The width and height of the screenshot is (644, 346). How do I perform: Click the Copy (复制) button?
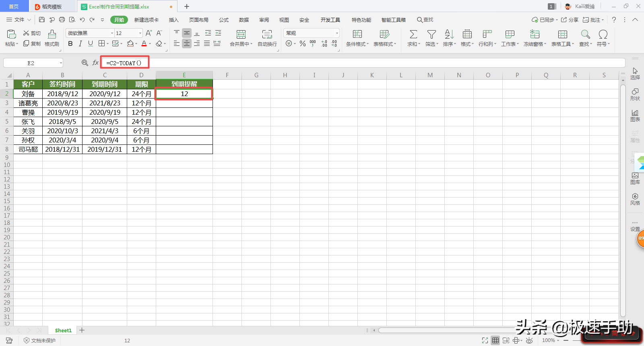click(x=32, y=43)
